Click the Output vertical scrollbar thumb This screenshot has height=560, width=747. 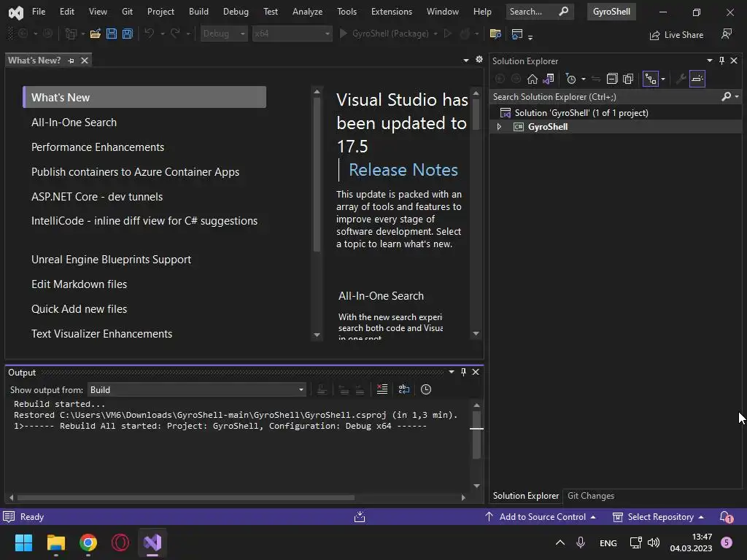coord(476,435)
